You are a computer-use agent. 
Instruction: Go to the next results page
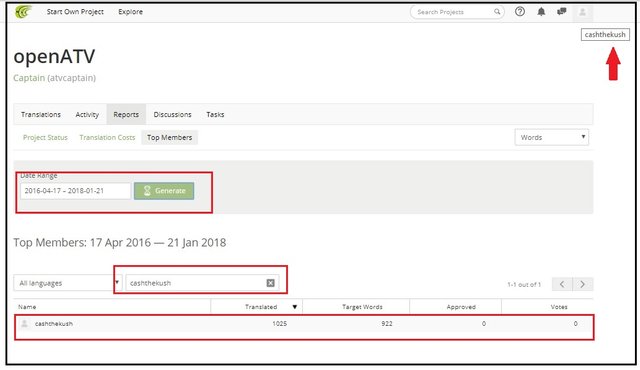pyautogui.click(x=582, y=284)
